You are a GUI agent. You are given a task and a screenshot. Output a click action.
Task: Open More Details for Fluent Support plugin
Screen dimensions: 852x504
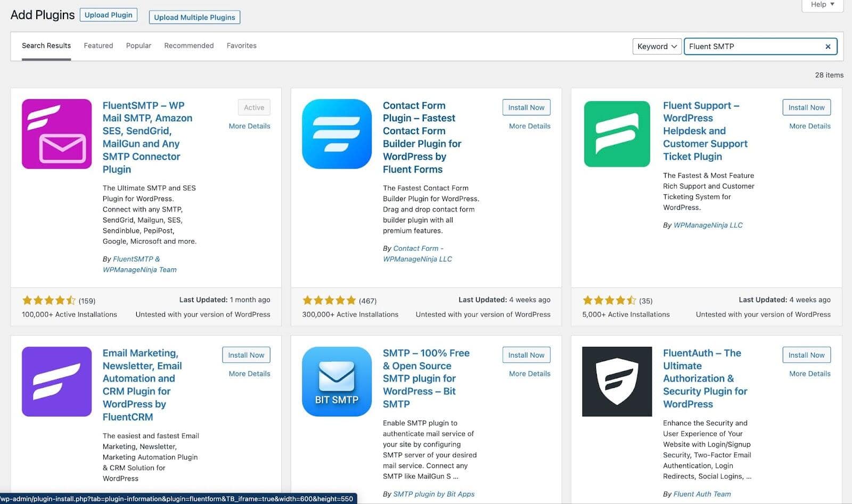809,126
